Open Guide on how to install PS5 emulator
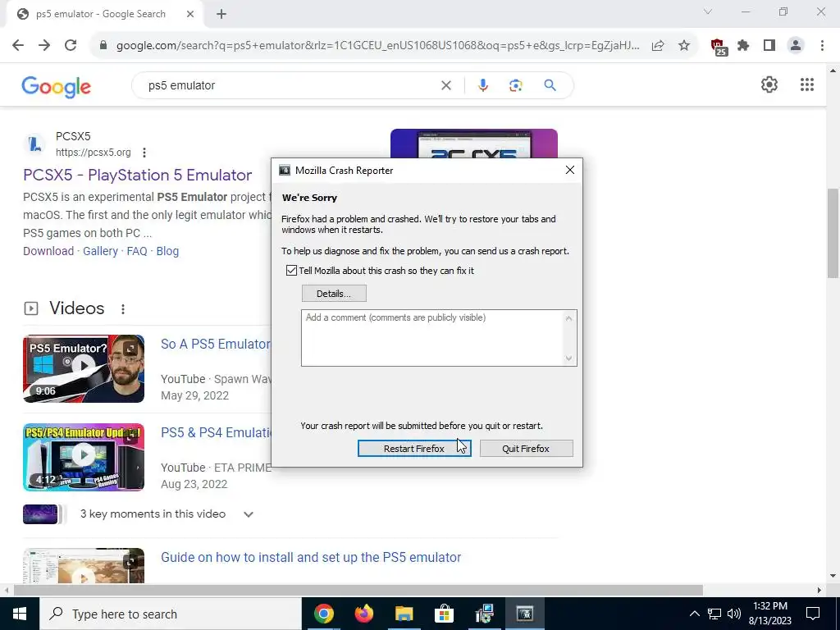Screen dimensions: 840x630 311,557
